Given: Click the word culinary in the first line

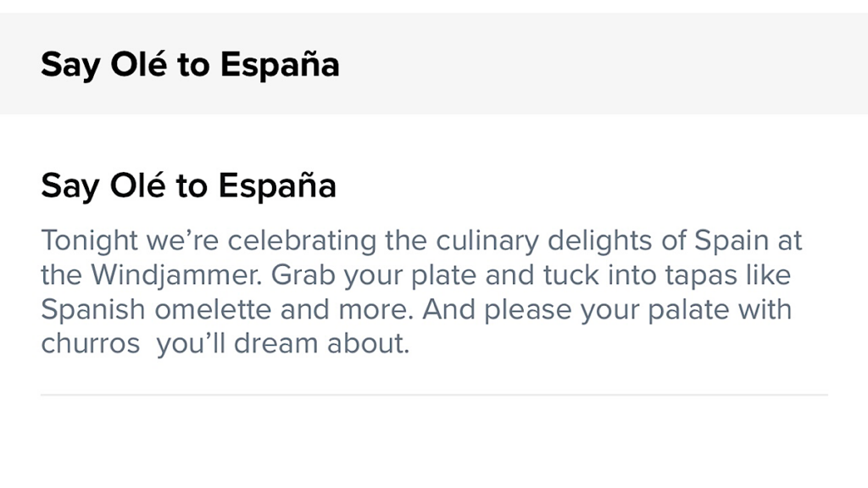Looking at the screenshot, I should click(x=487, y=241).
